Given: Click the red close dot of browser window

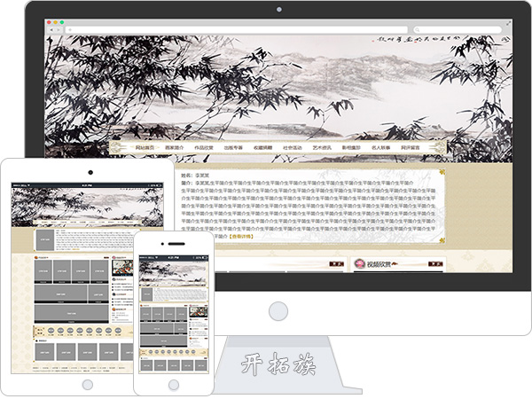Looking at the screenshot, I should tap(49, 22).
